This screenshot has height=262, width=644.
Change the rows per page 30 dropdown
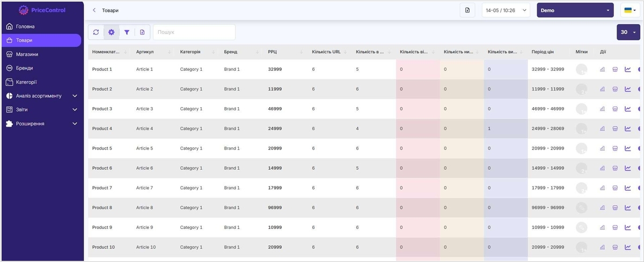628,32
